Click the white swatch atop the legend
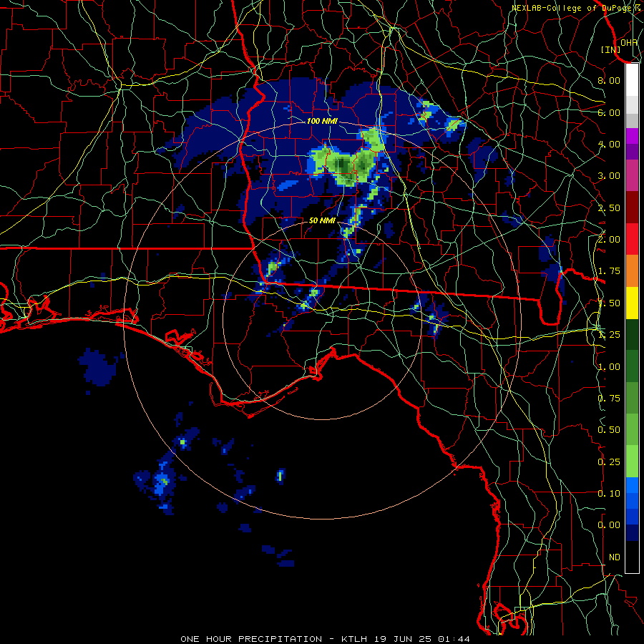 coord(632,79)
